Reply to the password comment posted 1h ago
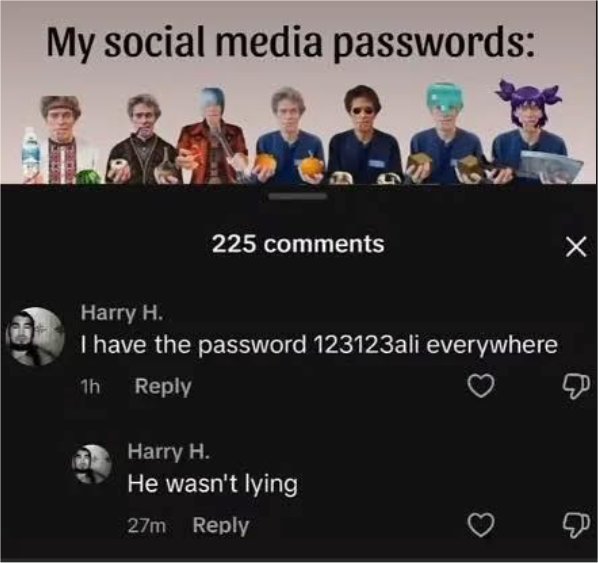Viewport: 598px width, 563px height. point(163,387)
